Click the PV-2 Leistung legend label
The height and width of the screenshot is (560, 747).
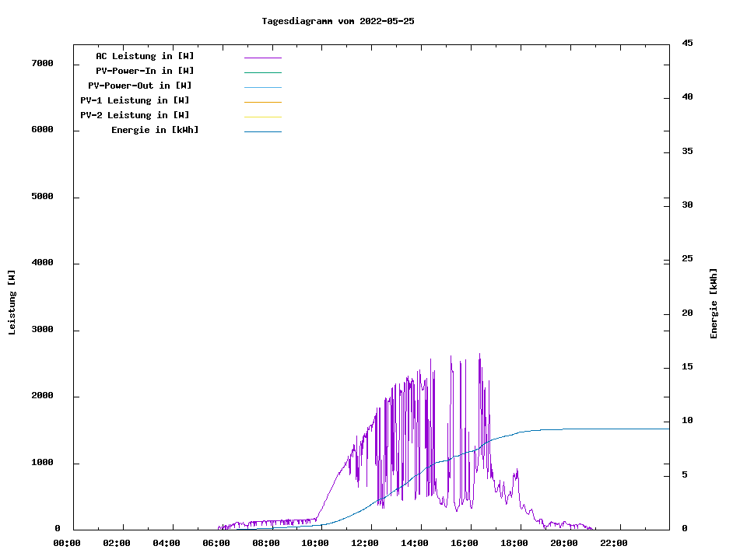tap(135, 115)
